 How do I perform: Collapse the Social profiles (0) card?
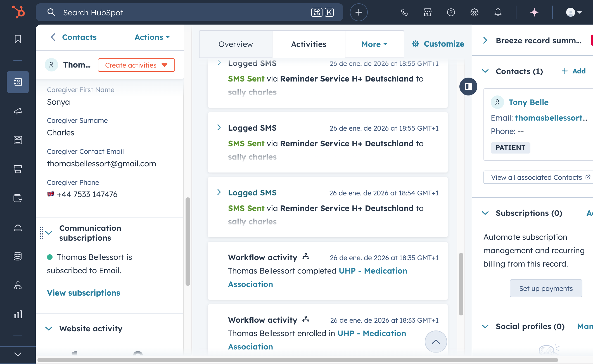tap(485, 326)
